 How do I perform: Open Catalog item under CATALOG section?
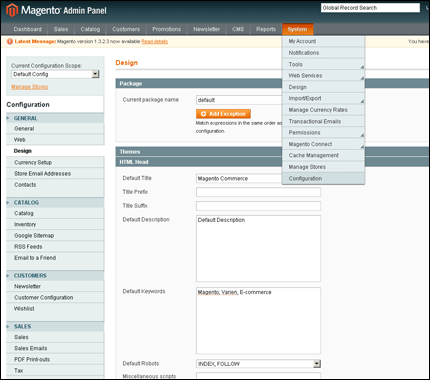click(55, 213)
